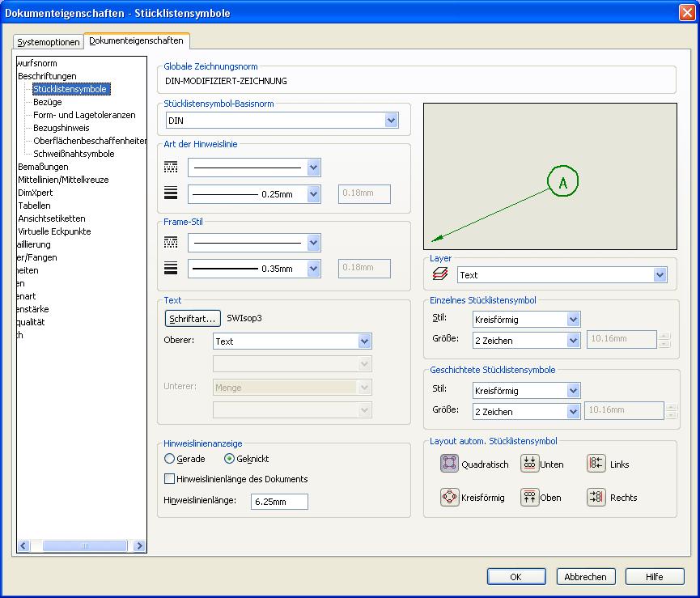Click the Frame-Stil thickness icon beside 0.35mm
Viewport: 700px width, 598px height.
(171, 268)
